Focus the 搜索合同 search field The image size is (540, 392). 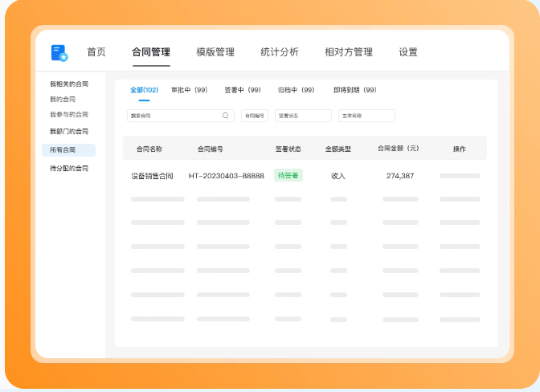coord(181,116)
